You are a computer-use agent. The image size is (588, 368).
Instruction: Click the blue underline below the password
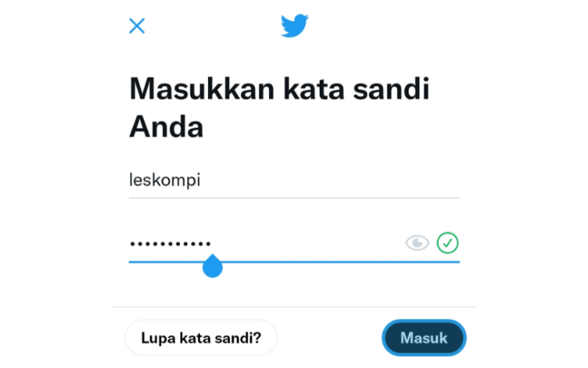pyautogui.click(x=295, y=262)
